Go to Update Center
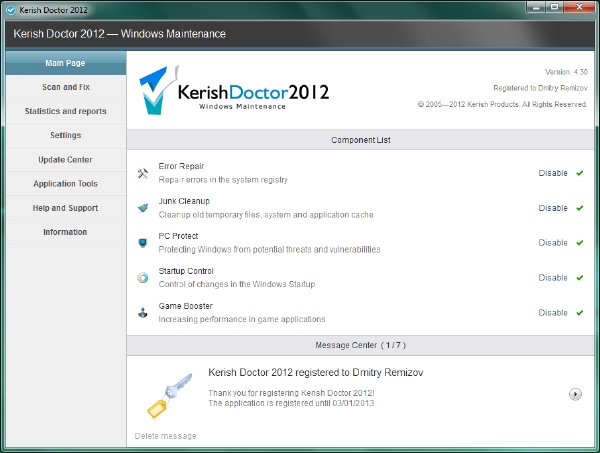Viewport: 600px width, 453px height. 66,160
